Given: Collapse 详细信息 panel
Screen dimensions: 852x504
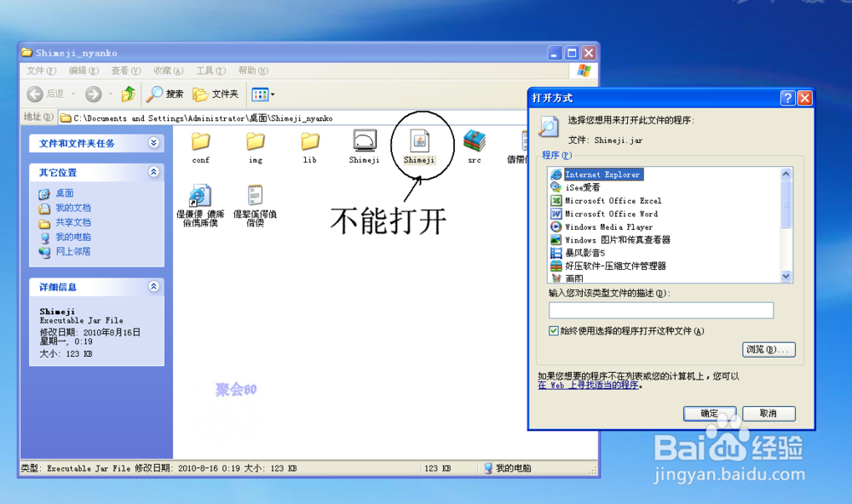Looking at the screenshot, I should (x=153, y=286).
